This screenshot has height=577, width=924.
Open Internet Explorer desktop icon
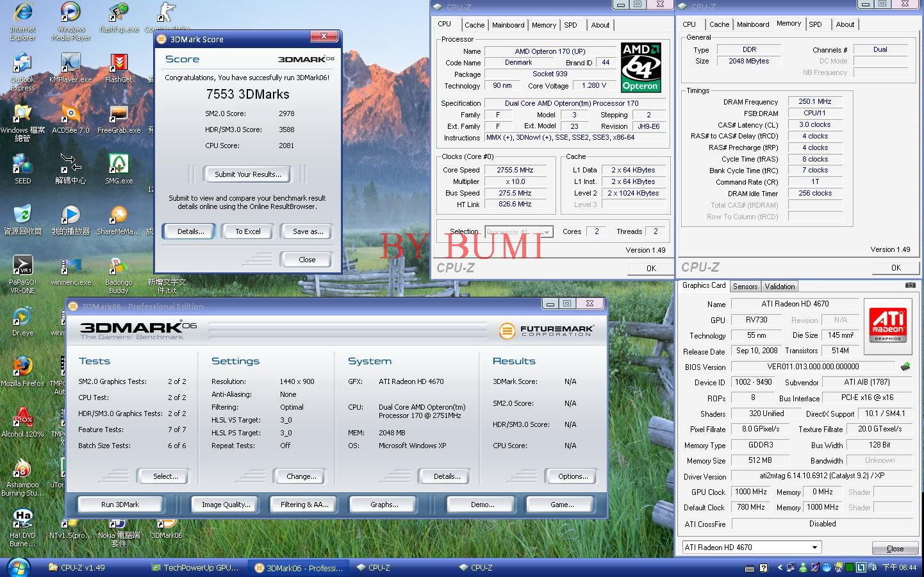pos(22,21)
